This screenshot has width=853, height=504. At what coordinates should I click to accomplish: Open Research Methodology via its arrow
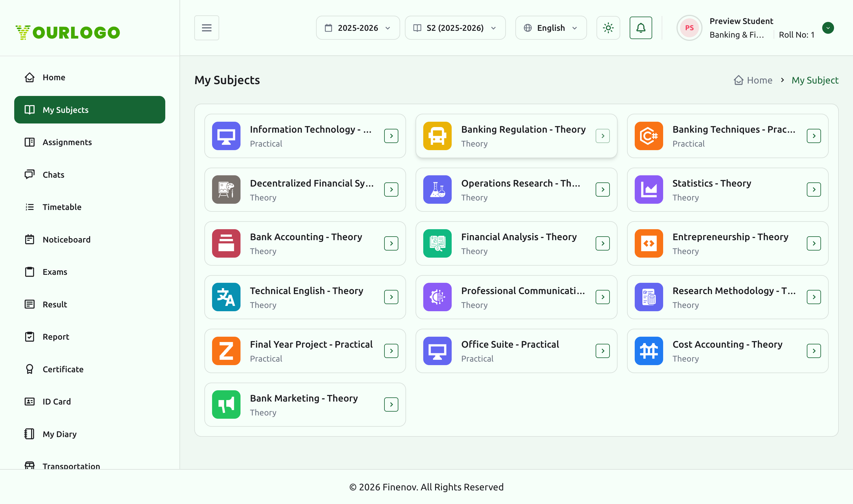pyautogui.click(x=814, y=297)
